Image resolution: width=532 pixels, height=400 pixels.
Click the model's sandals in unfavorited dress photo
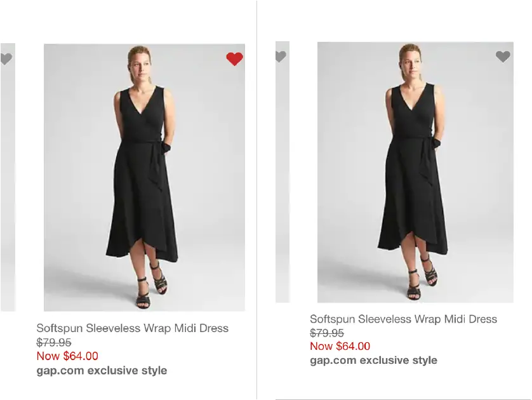tap(422, 276)
